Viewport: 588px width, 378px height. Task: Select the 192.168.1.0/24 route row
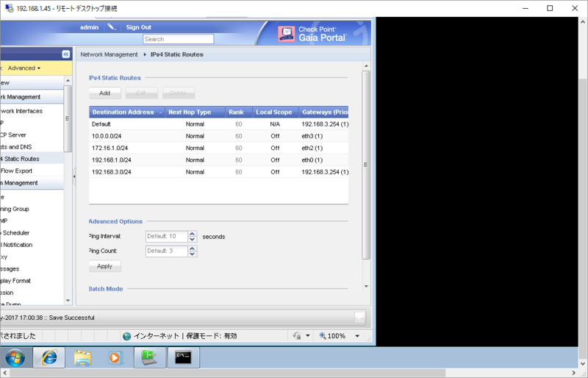coord(218,160)
